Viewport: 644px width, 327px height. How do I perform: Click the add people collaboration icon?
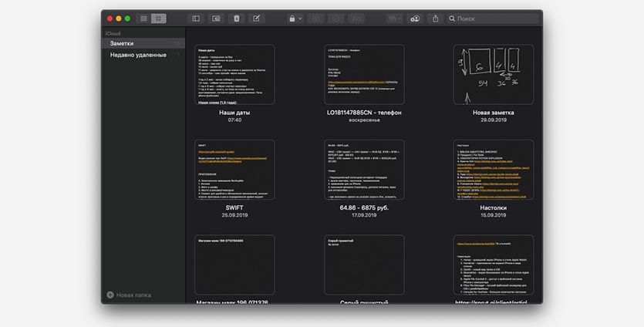tap(416, 18)
